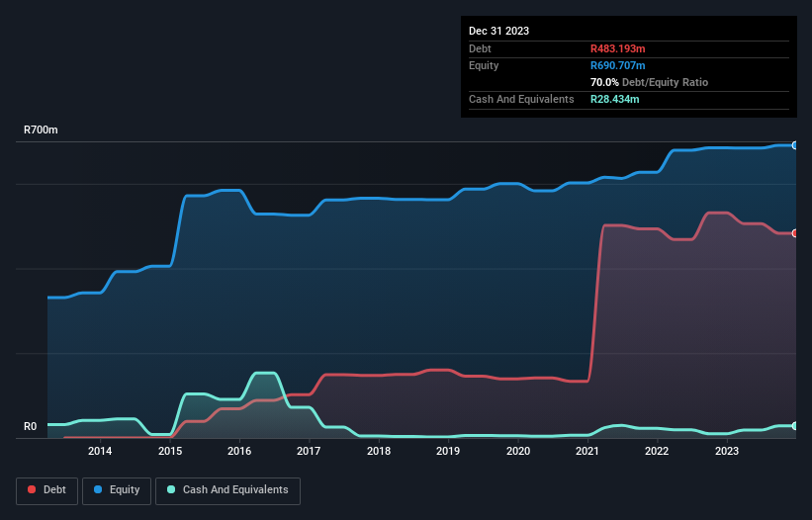Click the 2022 x-axis label

pos(657,451)
